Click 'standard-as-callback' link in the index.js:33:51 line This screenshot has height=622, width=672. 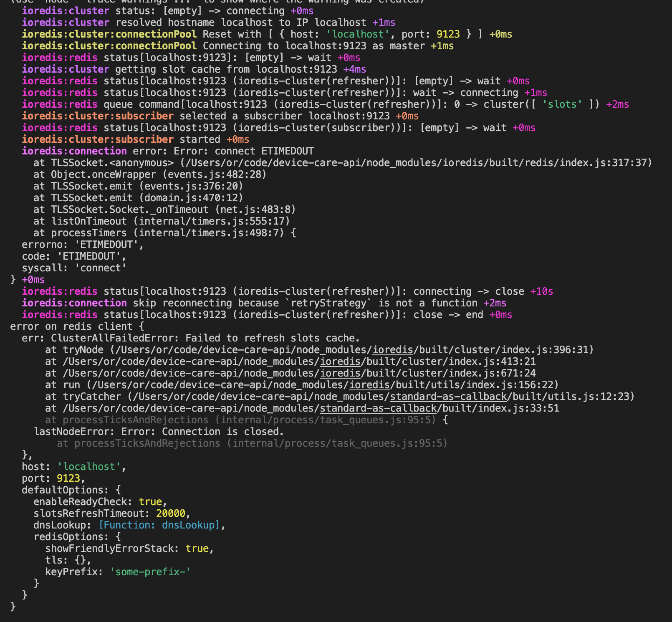[x=378, y=408]
